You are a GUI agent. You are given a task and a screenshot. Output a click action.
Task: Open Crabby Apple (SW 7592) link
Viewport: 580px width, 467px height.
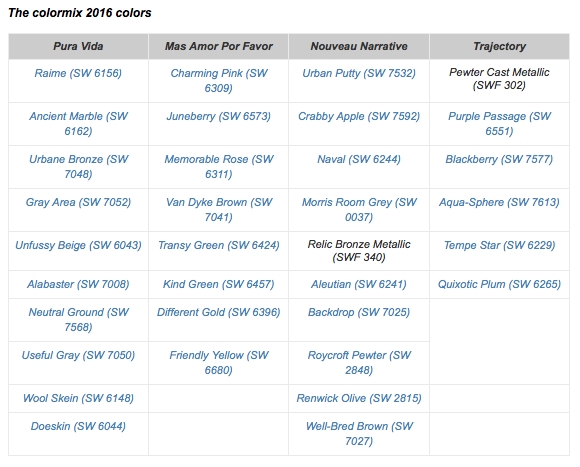pos(359,116)
